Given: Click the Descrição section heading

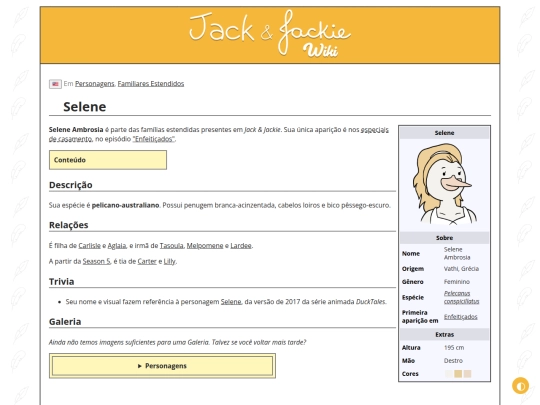Looking at the screenshot, I should pos(71,185).
